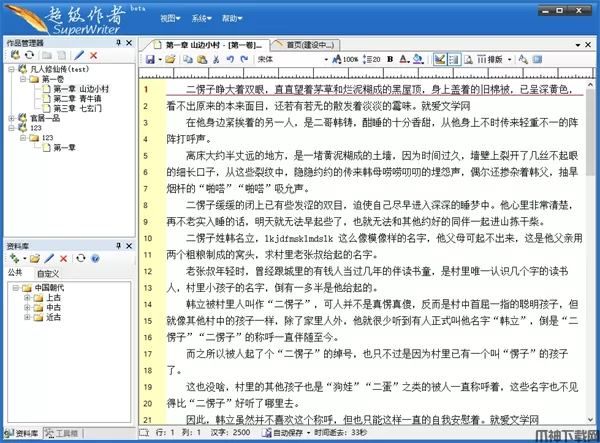Viewport: 600px width, 443px height.
Task: Open the 帮助 menu
Action: tap(232, 18)
